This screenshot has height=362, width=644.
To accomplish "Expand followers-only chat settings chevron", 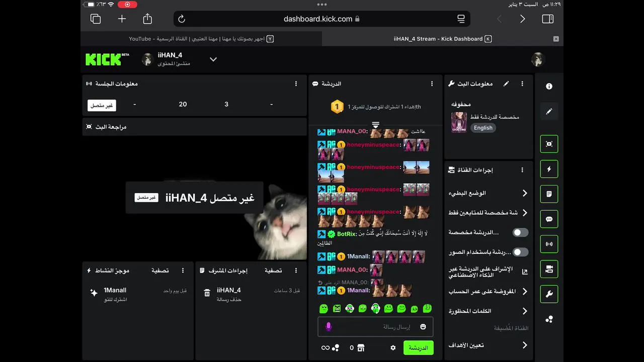I will pos(525,213).
